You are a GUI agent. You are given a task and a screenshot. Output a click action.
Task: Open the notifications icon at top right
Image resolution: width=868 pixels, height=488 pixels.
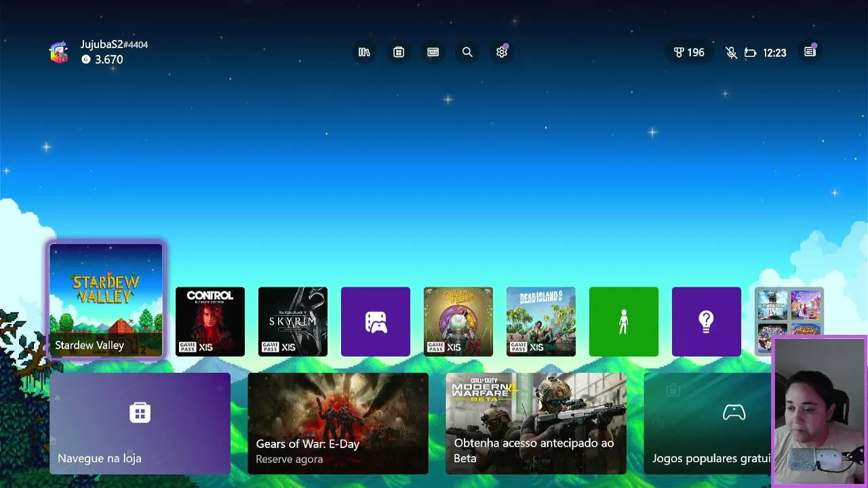coord(810,52)
